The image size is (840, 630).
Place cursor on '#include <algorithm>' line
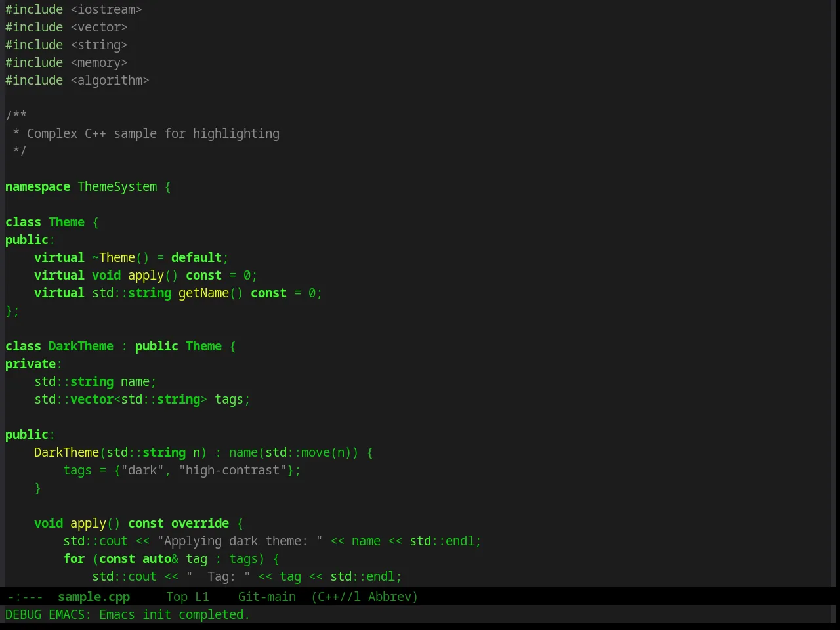pyautogui.click(x=77, y=80)
